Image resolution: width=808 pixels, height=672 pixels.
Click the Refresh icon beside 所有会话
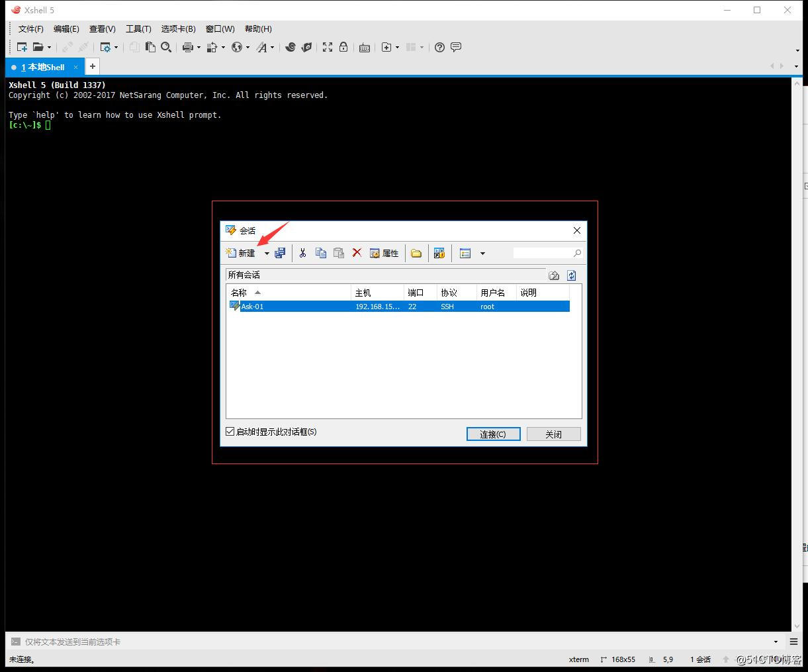(x=572, y=275)
